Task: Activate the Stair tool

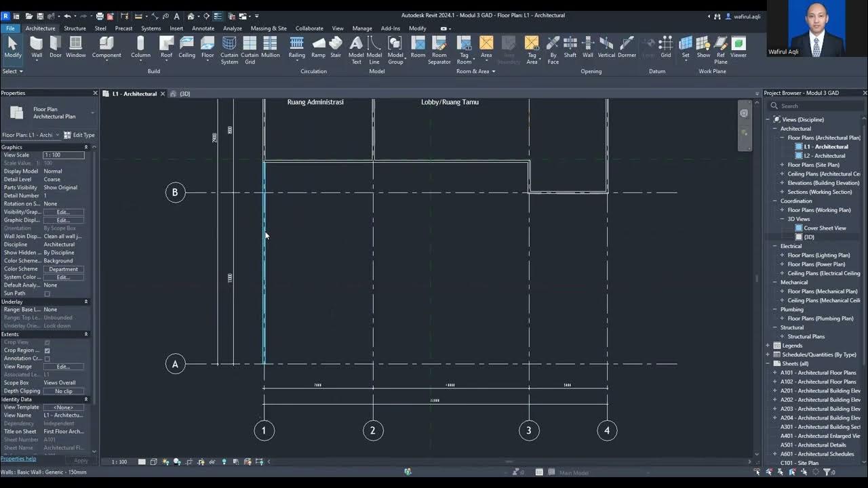Action: click(x=336, y=47)
